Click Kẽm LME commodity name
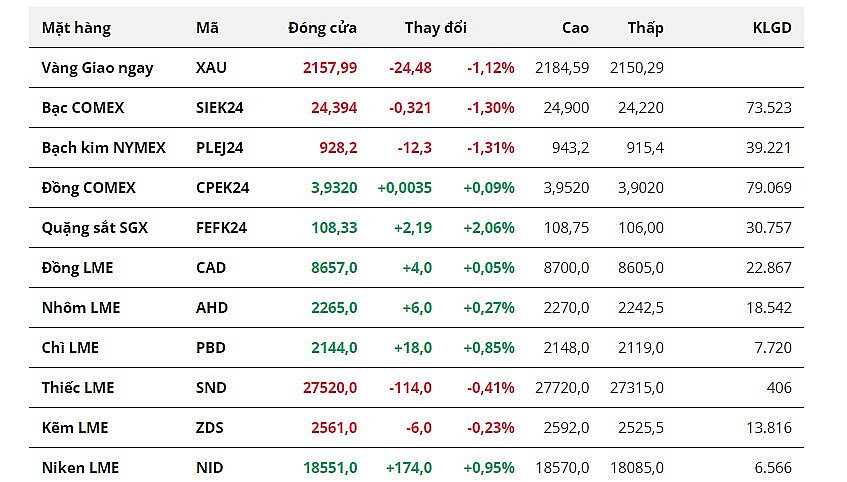This screenshot has width=847, height=482. click(x=74, y=428)
